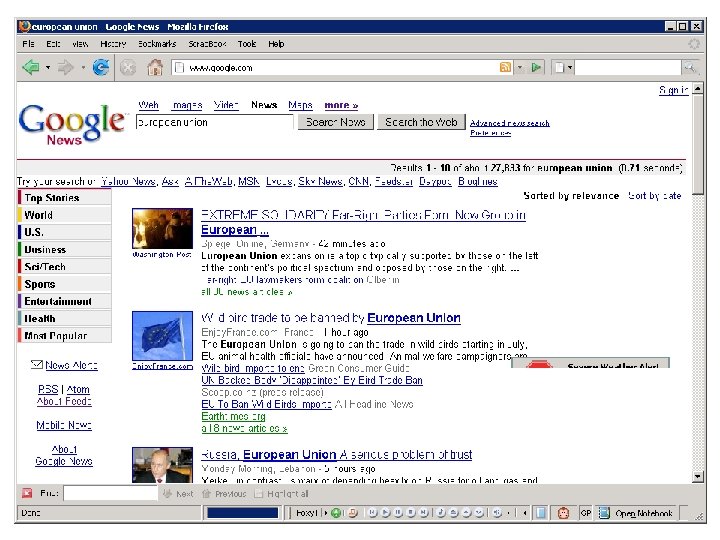Open the Advanced news search link
Screen dimensions: 720x540
(510, 123)
